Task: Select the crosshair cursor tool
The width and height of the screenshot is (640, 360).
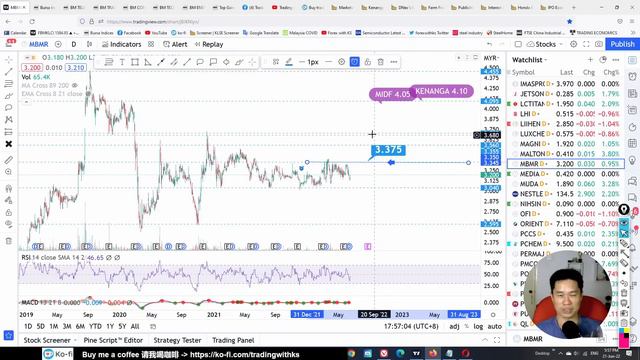Action: (9, 60)
